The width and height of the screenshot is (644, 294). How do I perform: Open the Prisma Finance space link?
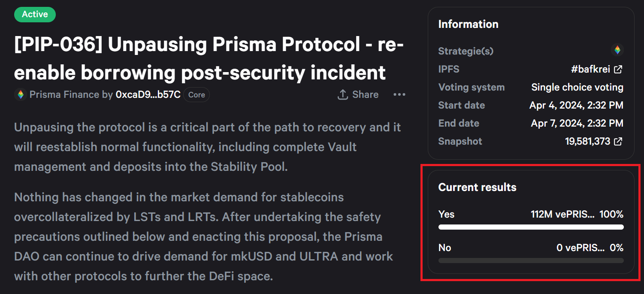tap(64, 94)
